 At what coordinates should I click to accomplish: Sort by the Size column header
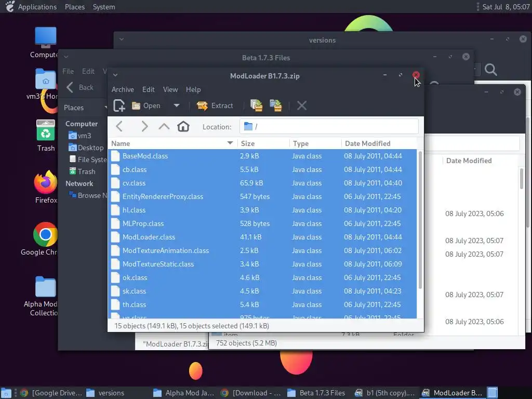point(263,143)
